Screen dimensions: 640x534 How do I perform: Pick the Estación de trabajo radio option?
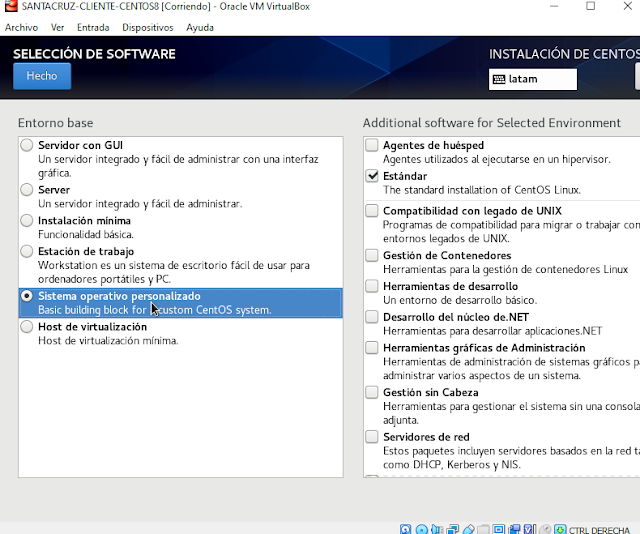coord(27,251)
